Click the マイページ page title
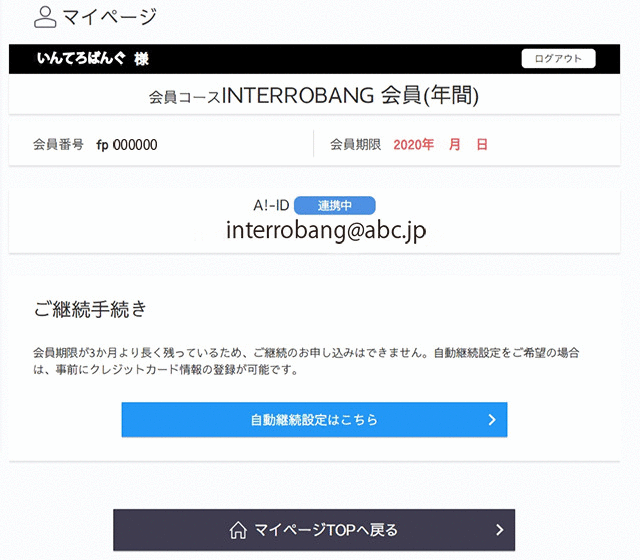 109,17
